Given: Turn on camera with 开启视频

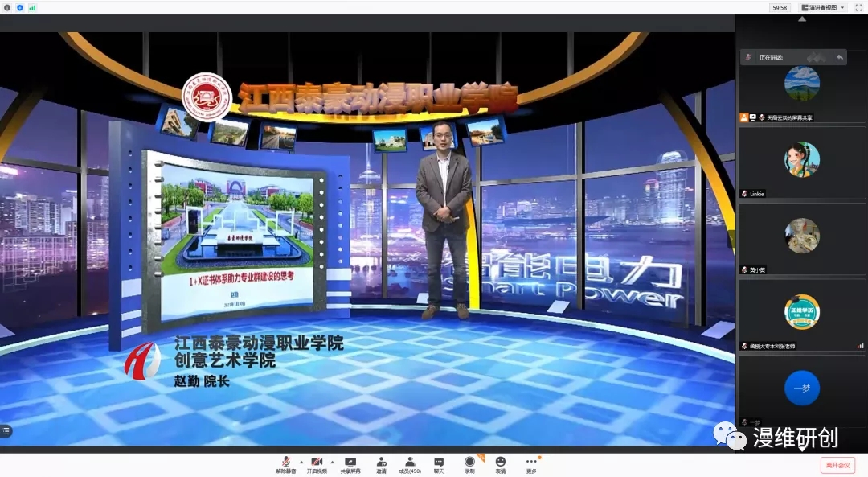Looking at the screenshot, I should coord(317,465).
